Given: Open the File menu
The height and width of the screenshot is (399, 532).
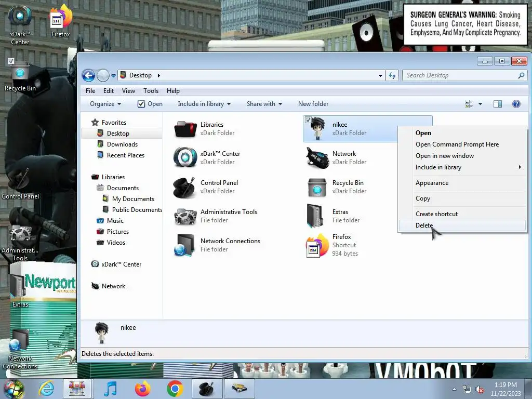Looking at the screenshot, I should 90,91.
